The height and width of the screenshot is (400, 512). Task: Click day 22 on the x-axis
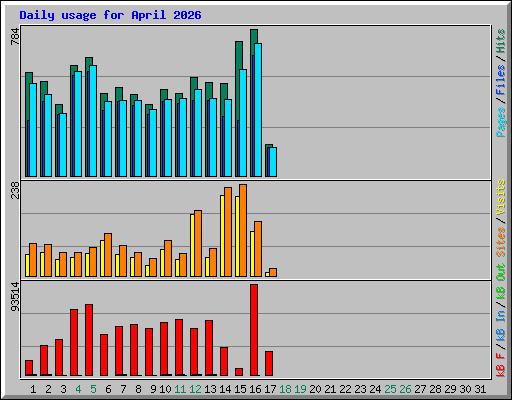click(345, 389)
